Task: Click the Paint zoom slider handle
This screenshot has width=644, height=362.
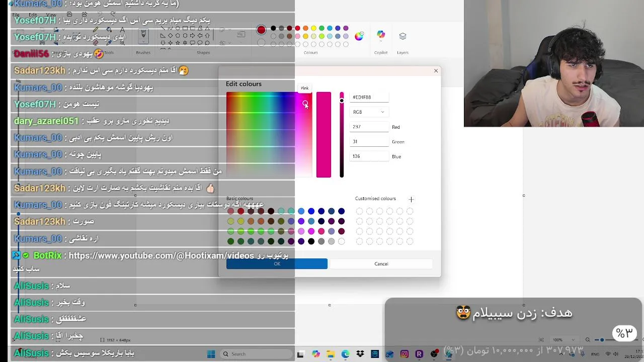Action: point(602,340)
